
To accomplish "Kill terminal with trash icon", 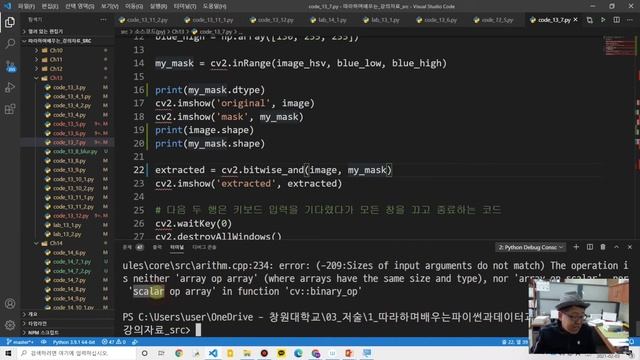I will pos(603,247).
